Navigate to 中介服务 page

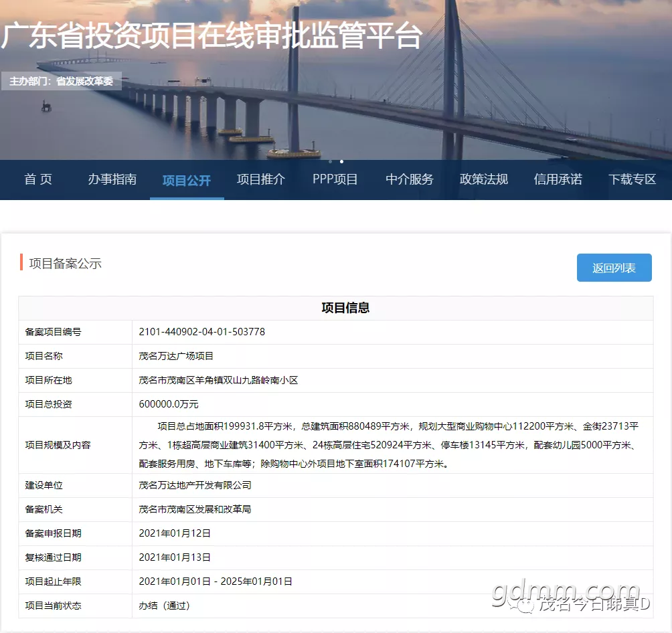pyautogui.click(x=410, y=179)
